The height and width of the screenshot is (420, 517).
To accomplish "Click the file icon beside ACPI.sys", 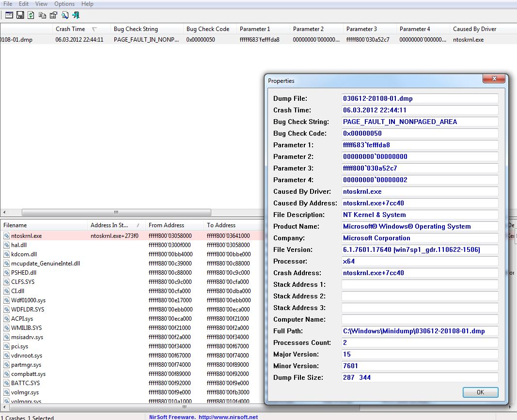I will 6,319.
